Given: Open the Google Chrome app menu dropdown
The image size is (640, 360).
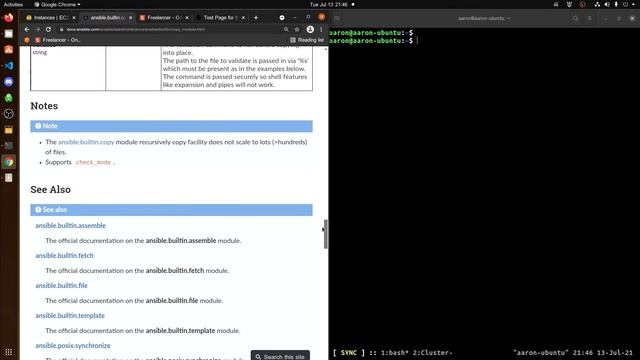Looking at the screenshot, I should tap(57, 4).
